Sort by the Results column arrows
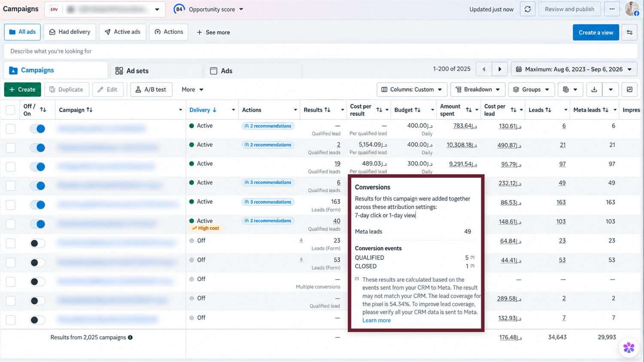This screenshot has width=644, height=362. [327, 110]
